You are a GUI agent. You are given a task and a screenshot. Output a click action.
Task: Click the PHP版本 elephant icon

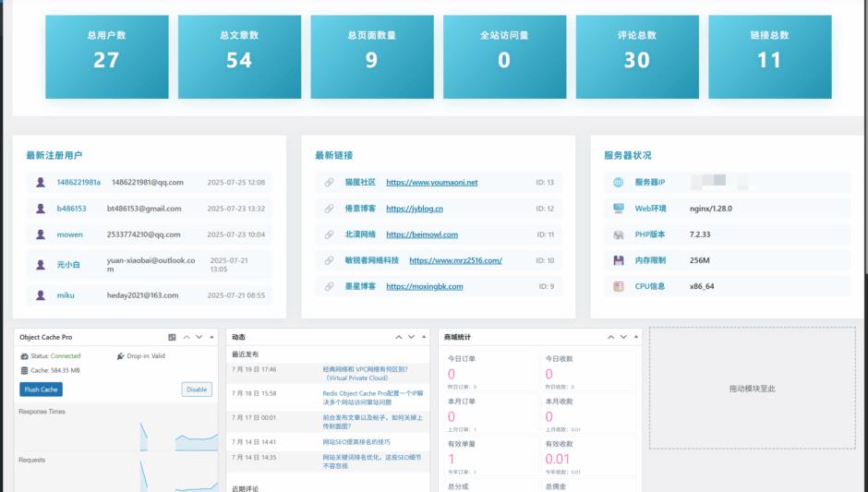click(x=618, y=234)
